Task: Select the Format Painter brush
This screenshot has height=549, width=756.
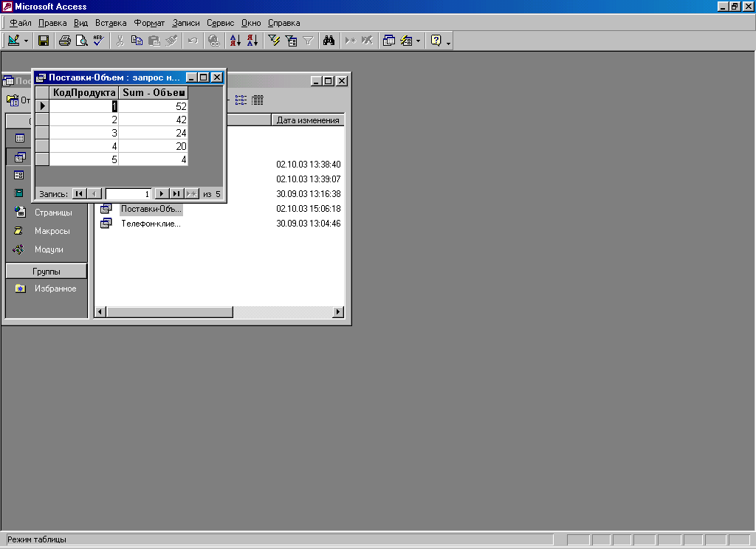Action: point(171,41)
